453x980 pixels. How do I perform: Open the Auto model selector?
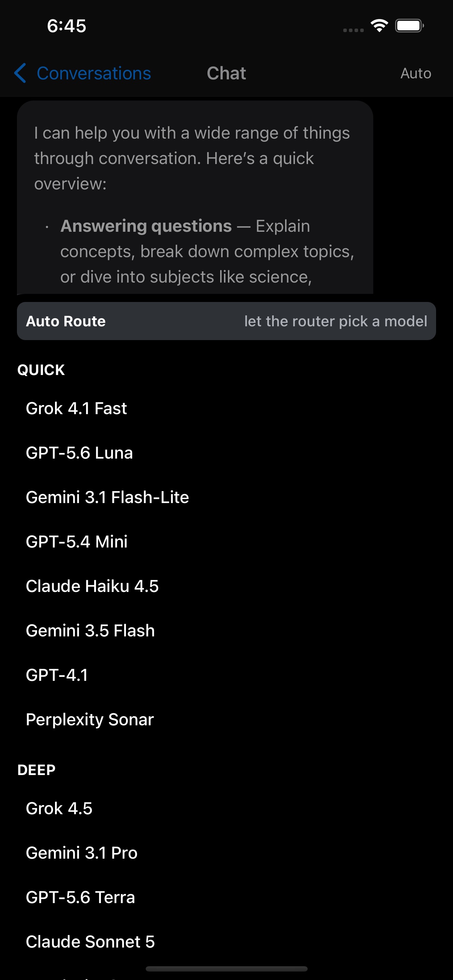(x=416, y=73)
